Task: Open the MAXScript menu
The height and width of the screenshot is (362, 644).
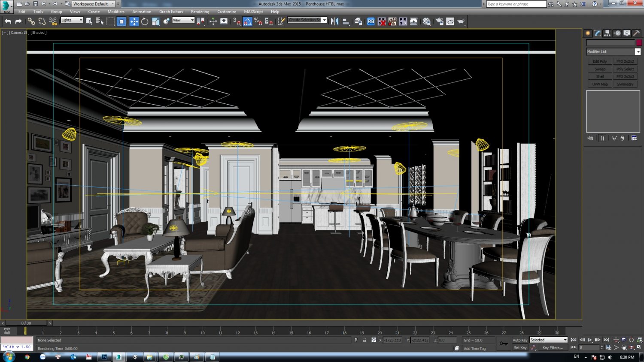Action: coord(253,12)
